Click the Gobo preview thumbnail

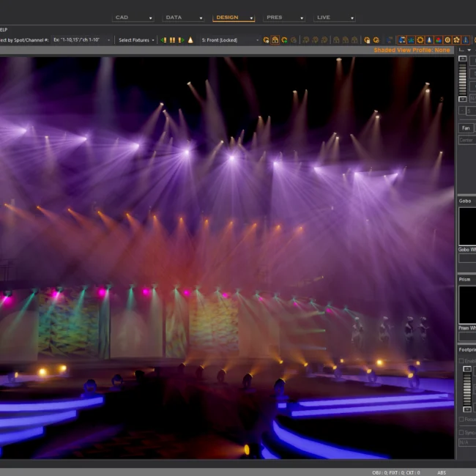466,226
